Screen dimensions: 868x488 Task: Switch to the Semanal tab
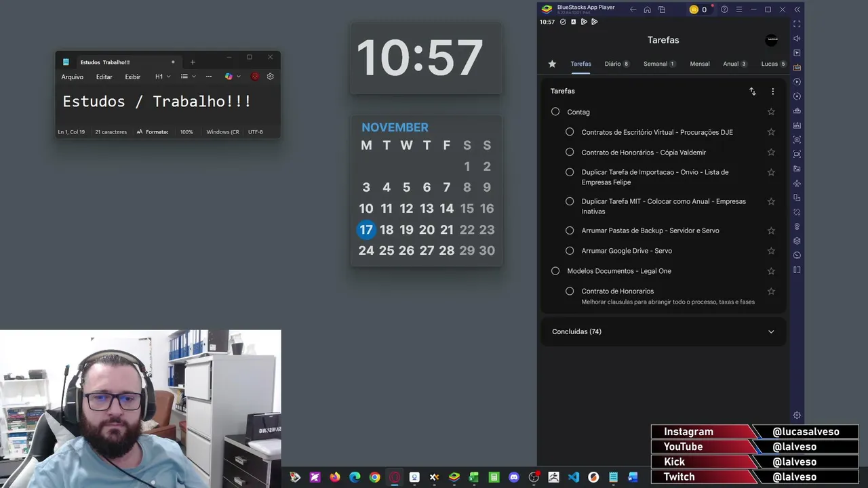[x=659, y=64]
